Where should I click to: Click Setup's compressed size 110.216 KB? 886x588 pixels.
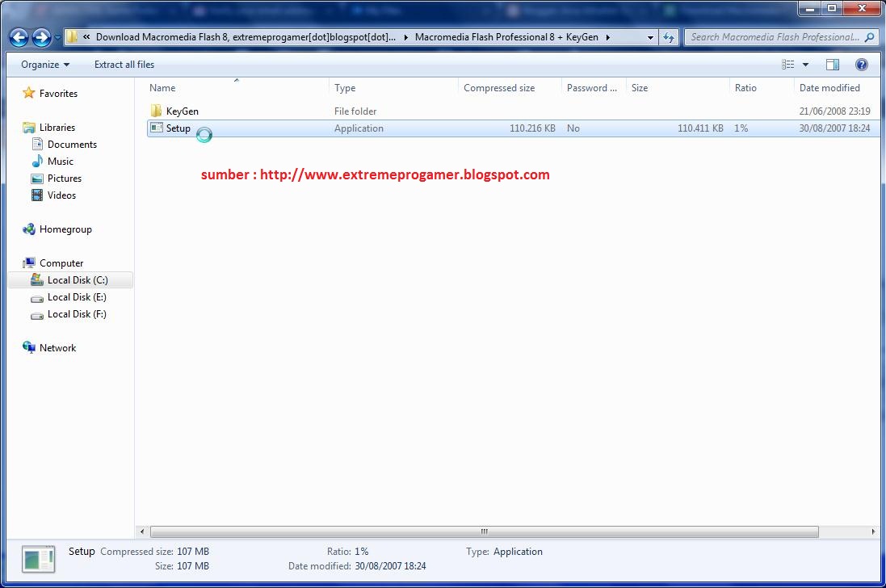(532, 128)
